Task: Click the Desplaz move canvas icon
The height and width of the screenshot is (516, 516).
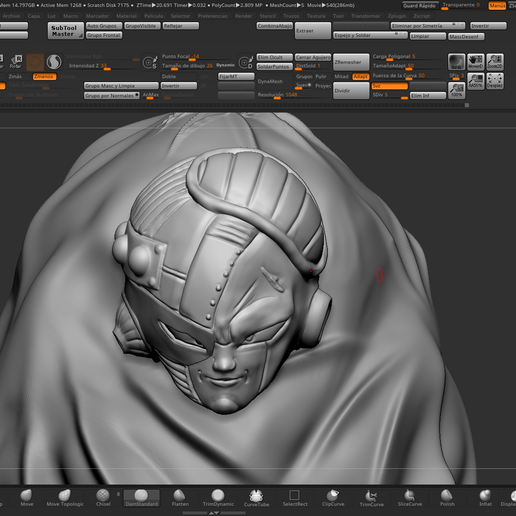Action: [x=495, y=81]
